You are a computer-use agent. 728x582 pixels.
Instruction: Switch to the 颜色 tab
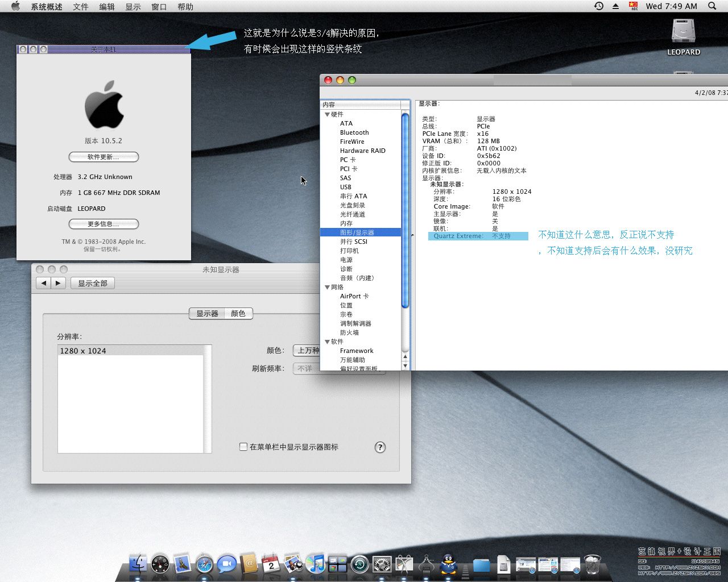click(238, 313)
